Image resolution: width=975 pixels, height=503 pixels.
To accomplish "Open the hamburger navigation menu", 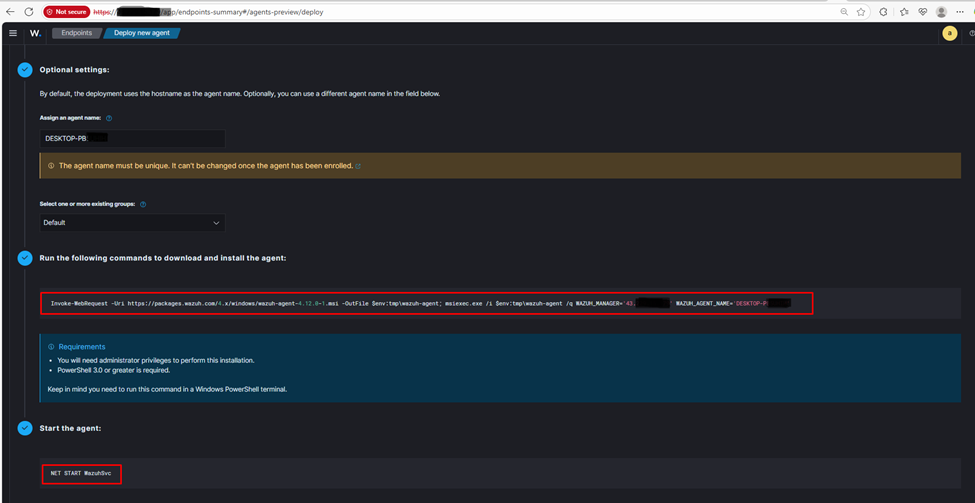I will pos(13,33).
